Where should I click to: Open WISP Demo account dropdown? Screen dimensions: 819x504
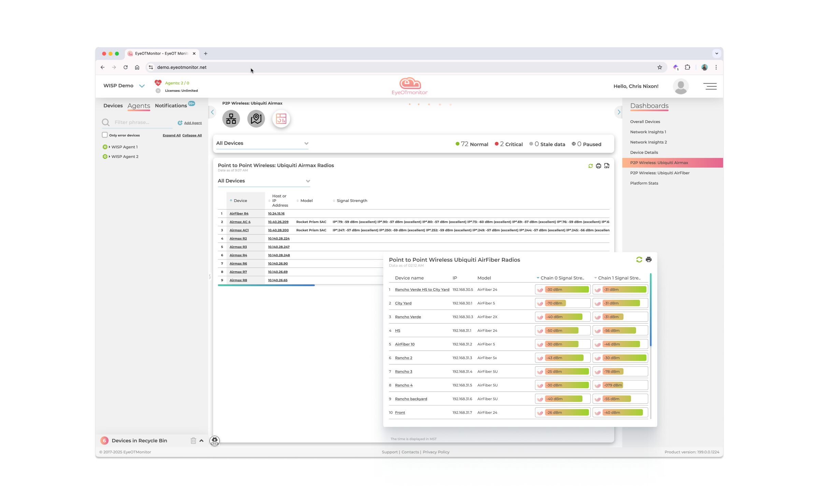(142, 86)
